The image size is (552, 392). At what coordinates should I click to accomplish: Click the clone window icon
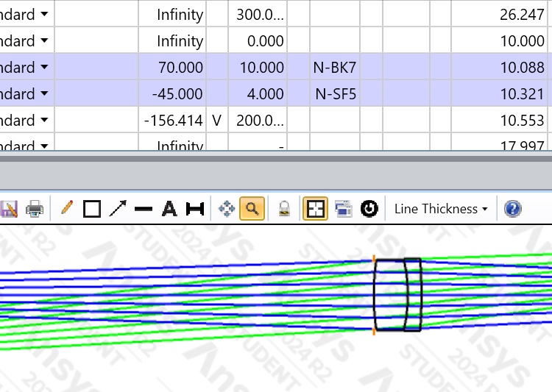[x=343, y=209]
